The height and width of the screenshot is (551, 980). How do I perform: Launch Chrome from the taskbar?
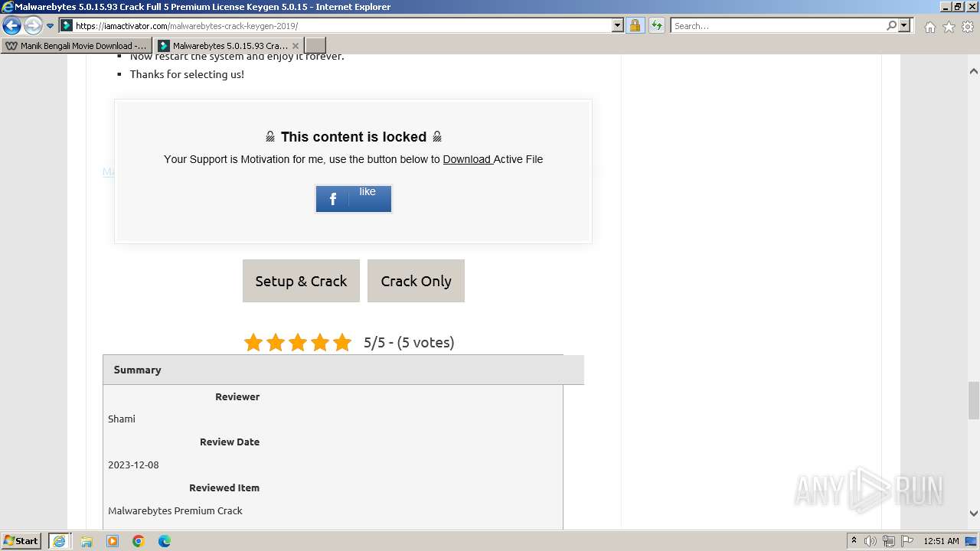139,541
